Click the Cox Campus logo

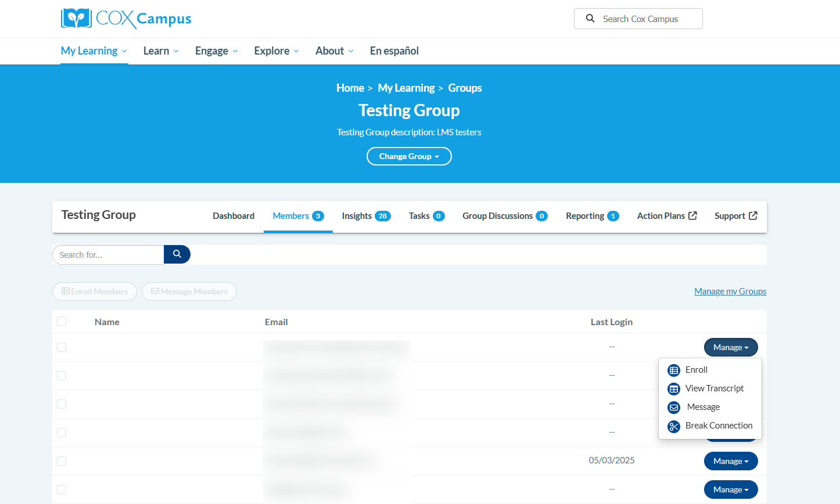pos(126,19)
